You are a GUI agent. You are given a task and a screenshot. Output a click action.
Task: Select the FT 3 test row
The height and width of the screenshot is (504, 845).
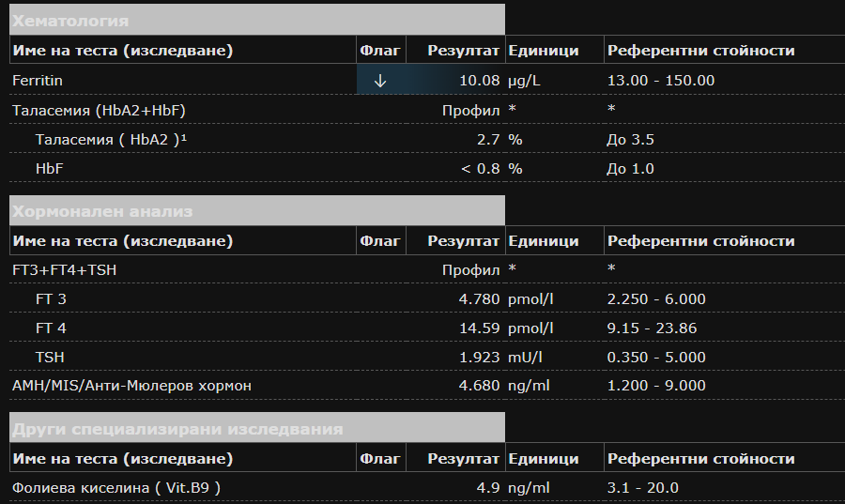51,299
